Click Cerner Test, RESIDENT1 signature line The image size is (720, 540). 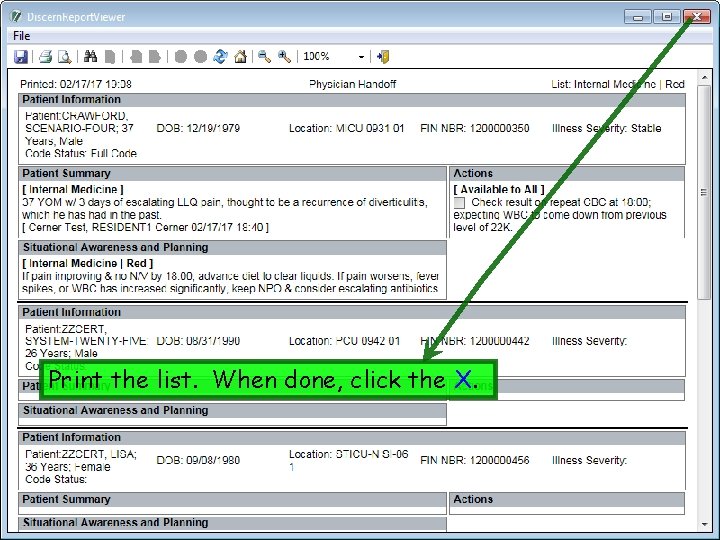click(x=146, y=227)
